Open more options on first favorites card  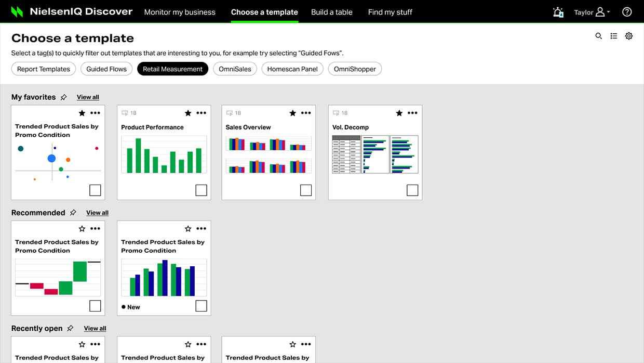click(x=95, y=113)
